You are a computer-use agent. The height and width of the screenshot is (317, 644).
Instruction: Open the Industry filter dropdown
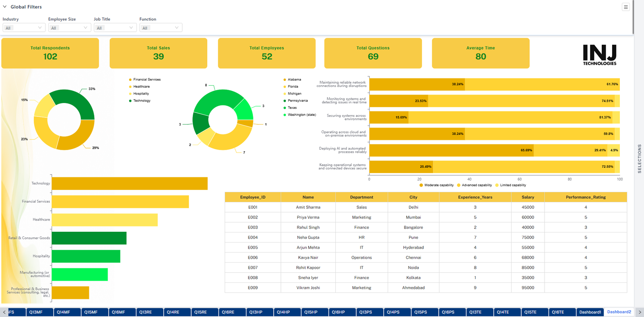[x=24, y=28]
